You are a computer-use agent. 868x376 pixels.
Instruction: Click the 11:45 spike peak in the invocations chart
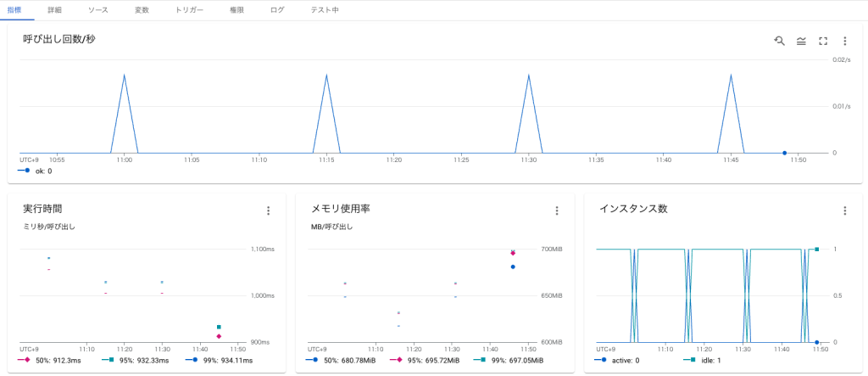(732, 75)
